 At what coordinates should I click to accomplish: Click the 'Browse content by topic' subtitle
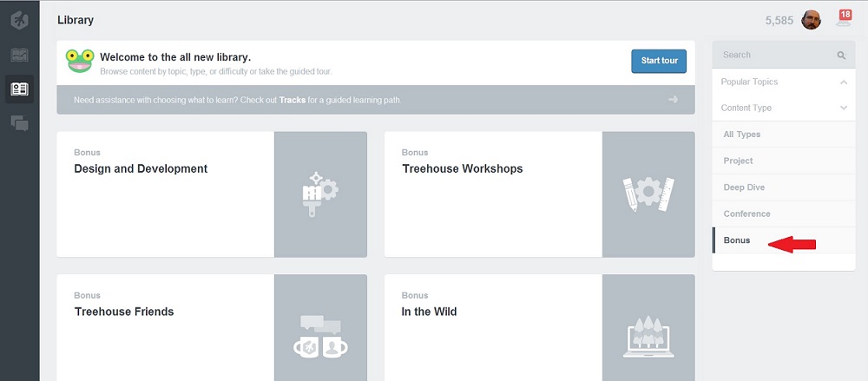(x=216, y=71)
